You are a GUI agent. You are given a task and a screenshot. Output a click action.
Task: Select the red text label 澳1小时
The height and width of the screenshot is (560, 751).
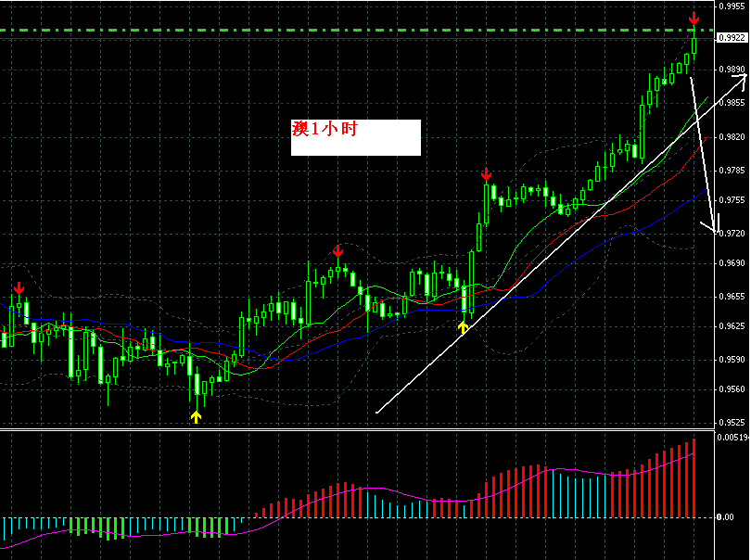click(325, 129)
